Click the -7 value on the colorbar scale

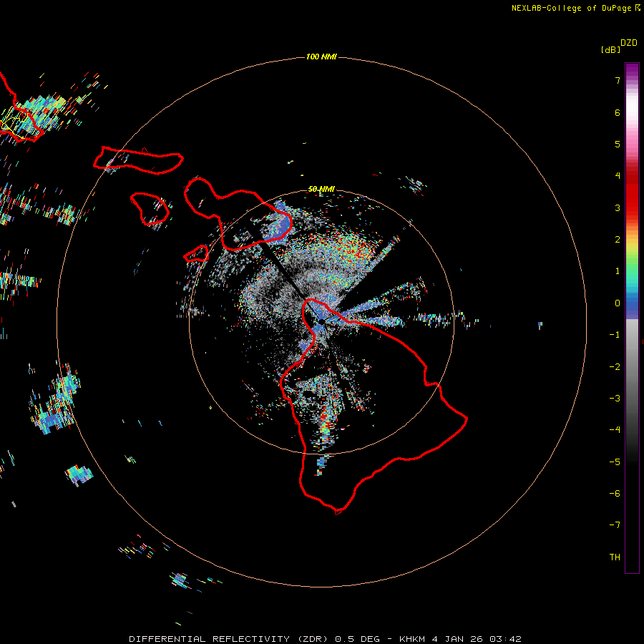pos(615,525)
